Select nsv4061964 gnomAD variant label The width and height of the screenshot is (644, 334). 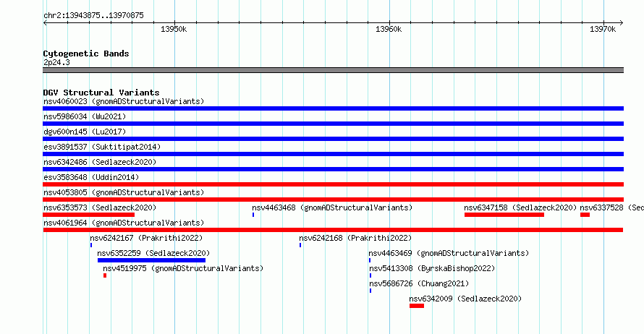click(x=124, y=223)
